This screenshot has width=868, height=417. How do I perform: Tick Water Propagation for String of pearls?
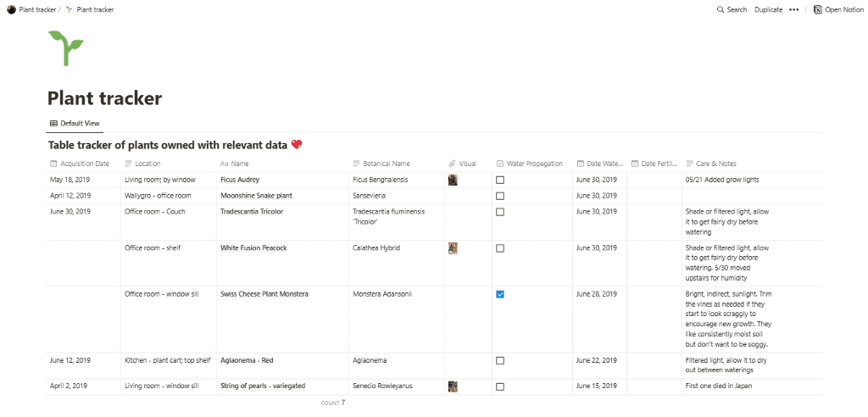(x=500, y=386)
